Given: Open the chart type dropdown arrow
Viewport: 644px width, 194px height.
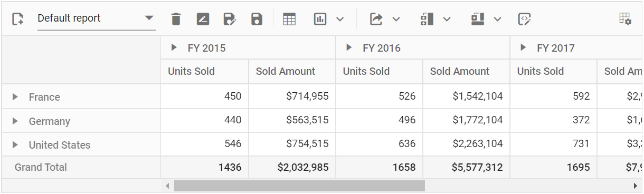Looking at the screenshot, I should (x=340, y=20).
